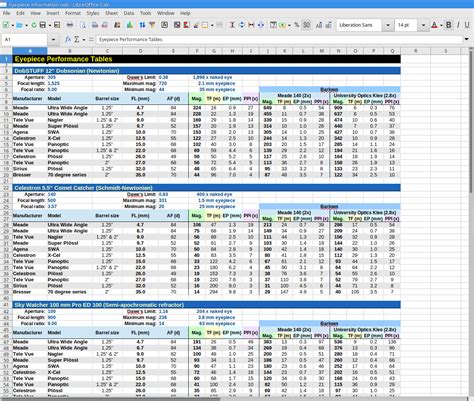Select column R header

point(416,51)
